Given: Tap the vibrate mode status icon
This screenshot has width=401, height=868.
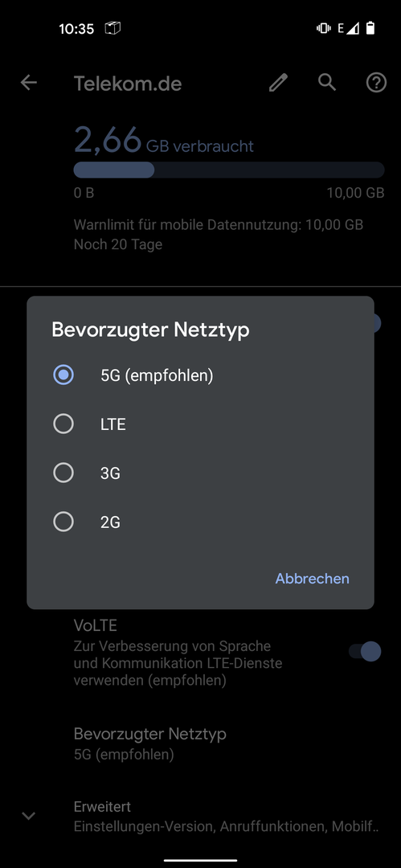Looking at the screenshot, I should [x=324, y=28].
